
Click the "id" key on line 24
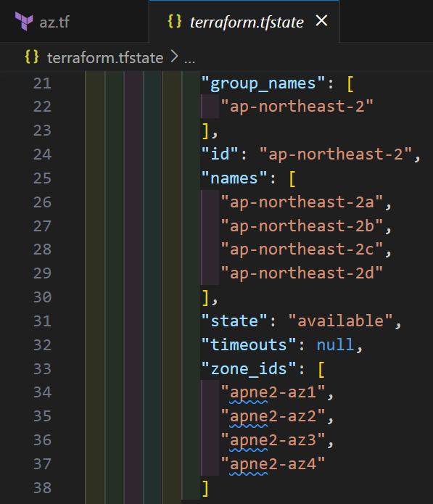point(220,154)
